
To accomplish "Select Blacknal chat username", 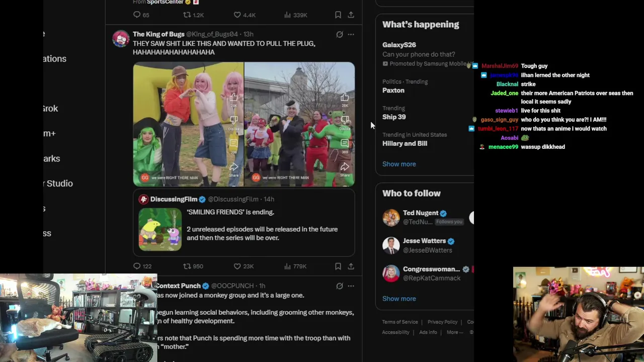I will tap(507, 84).
